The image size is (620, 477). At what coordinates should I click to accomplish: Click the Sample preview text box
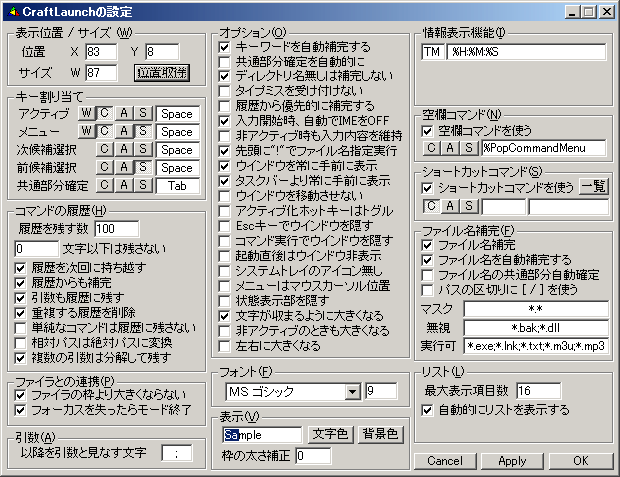[x=263, y=435]
